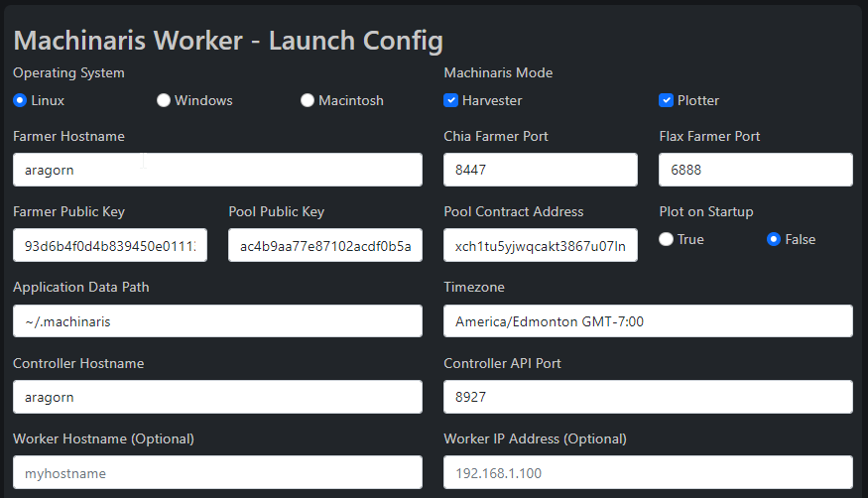Click into Farmer Public Key field

point(110,245)
